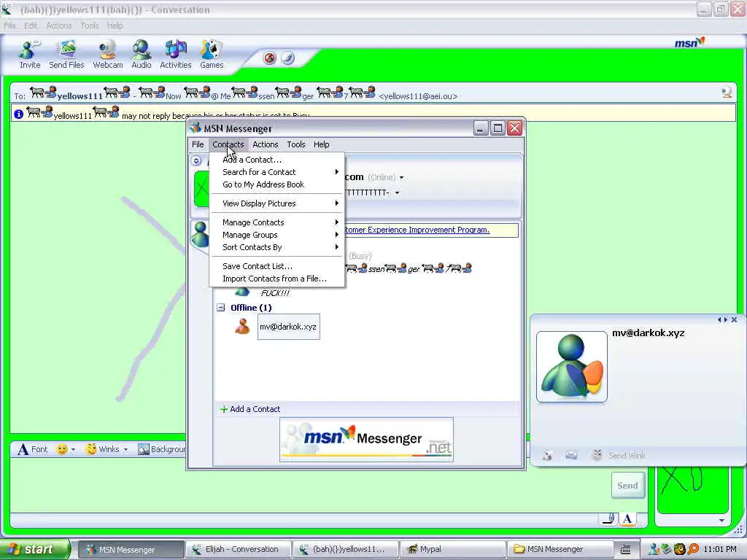Click Send Wink in contact card
The width and height of the screenshot is (747, 560).
point(618,456)
